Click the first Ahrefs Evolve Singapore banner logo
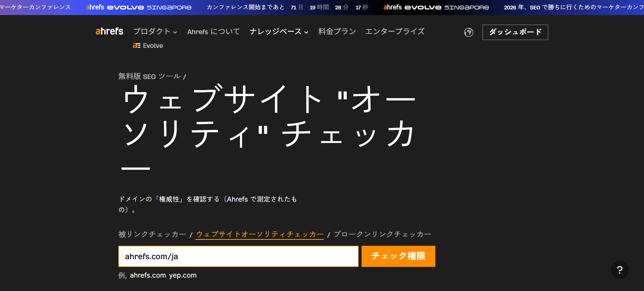Image resolution: width=644 pixels, height=291 pixels. (x=139, y=7)
